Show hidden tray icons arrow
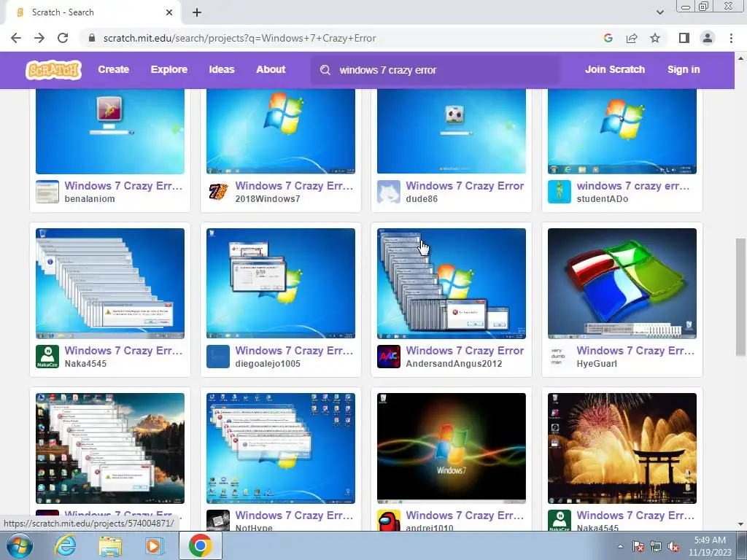 pyautogui.click(x=620, y=546)
